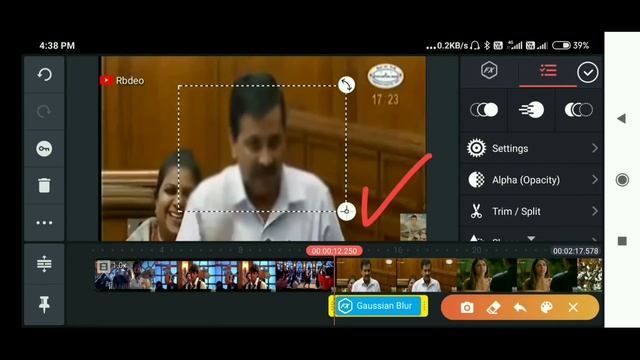
Task: Tap the FX hexagon on Gaussian Blur clip
Action: pos(346,306)
